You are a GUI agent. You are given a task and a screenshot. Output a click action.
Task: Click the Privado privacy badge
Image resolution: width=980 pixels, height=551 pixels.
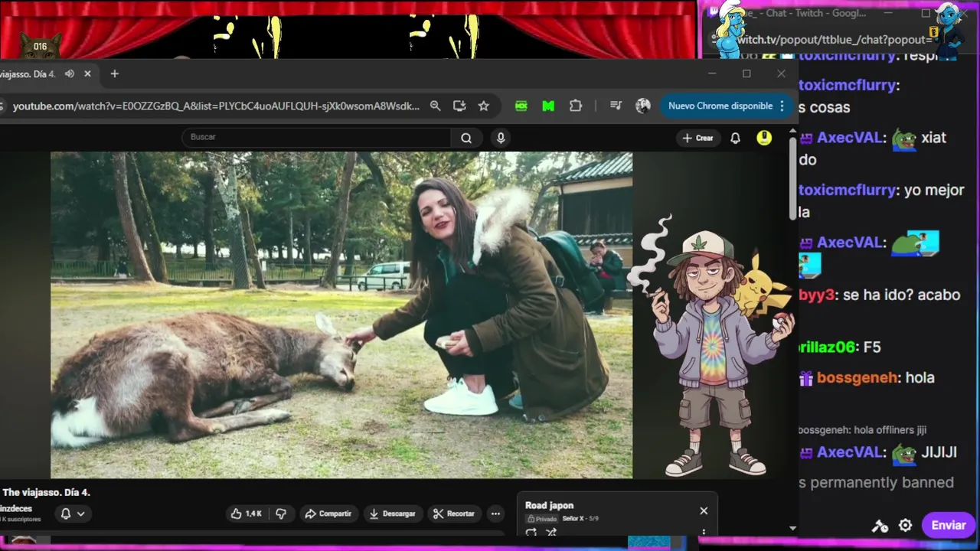[541, 519]
